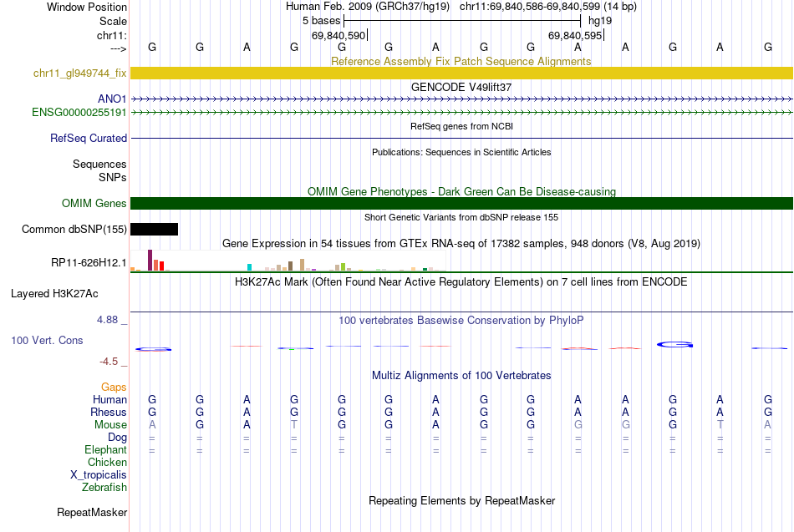
Task: Click the OMIM Genes track label
Action: pos(94,203)
